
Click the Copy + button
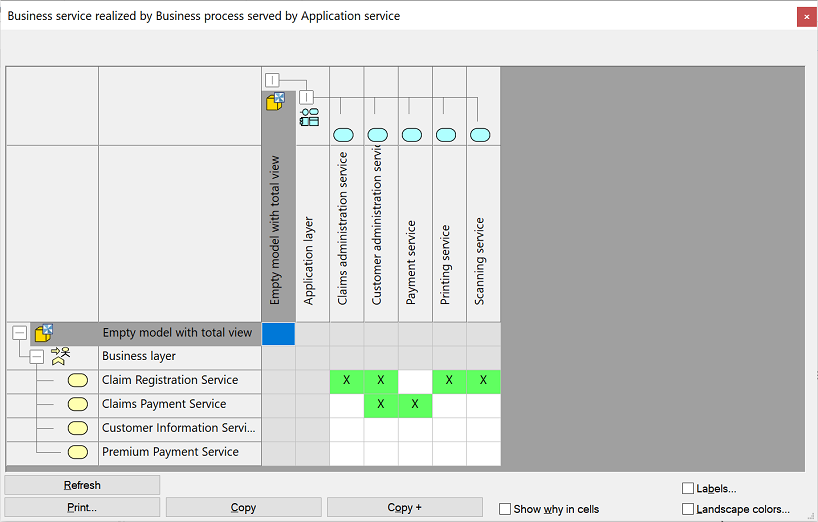pos(405,507)
